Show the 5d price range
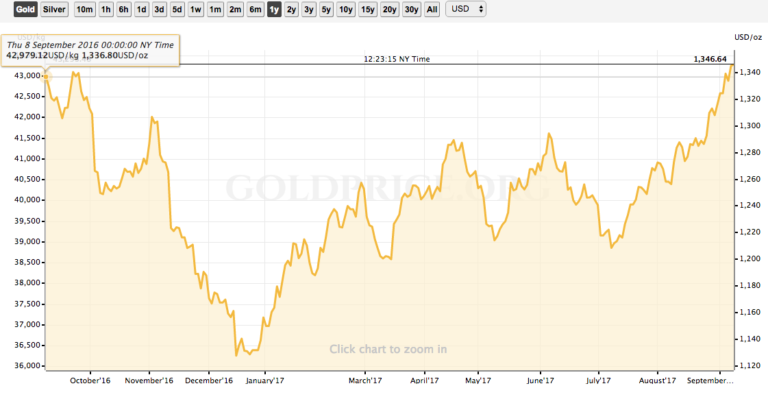 tap(177, 9)
